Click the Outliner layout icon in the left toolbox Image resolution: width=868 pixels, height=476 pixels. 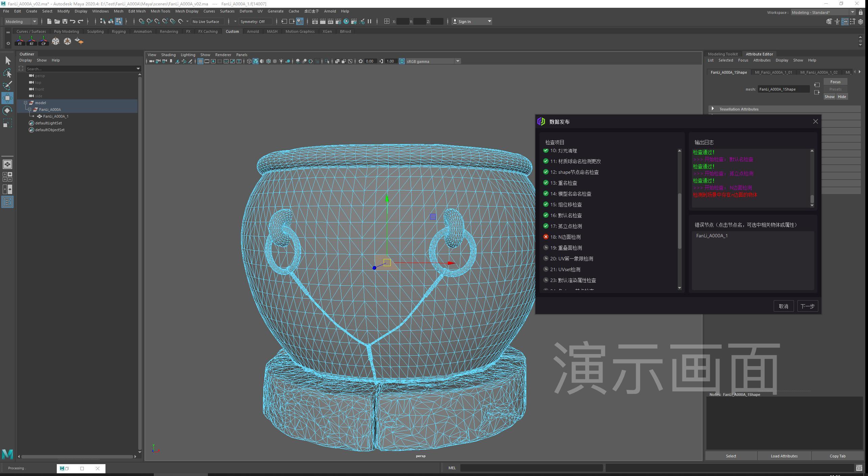click(x=7, y=202)
